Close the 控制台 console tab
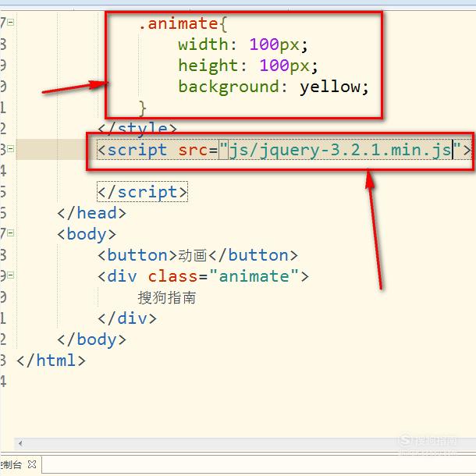 pos(32,464)
